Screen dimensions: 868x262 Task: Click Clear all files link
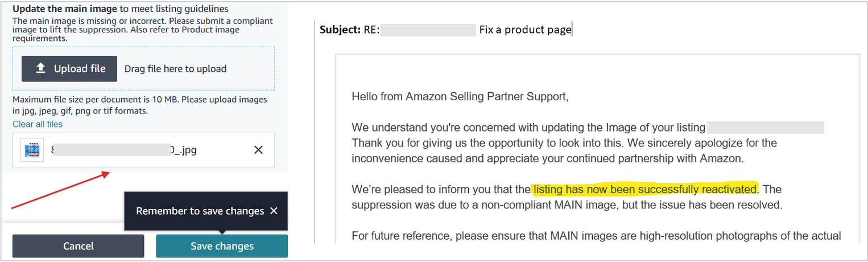pyautogui.click(x=38, y=124)
